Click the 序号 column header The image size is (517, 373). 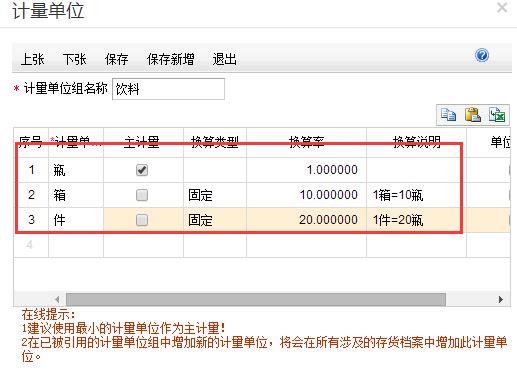point(31,142)
